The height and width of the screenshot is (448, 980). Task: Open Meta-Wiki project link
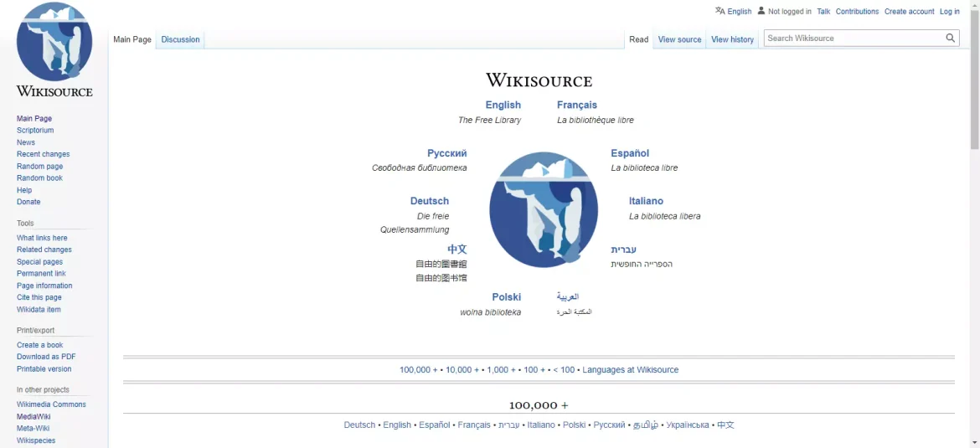point(34,429)
